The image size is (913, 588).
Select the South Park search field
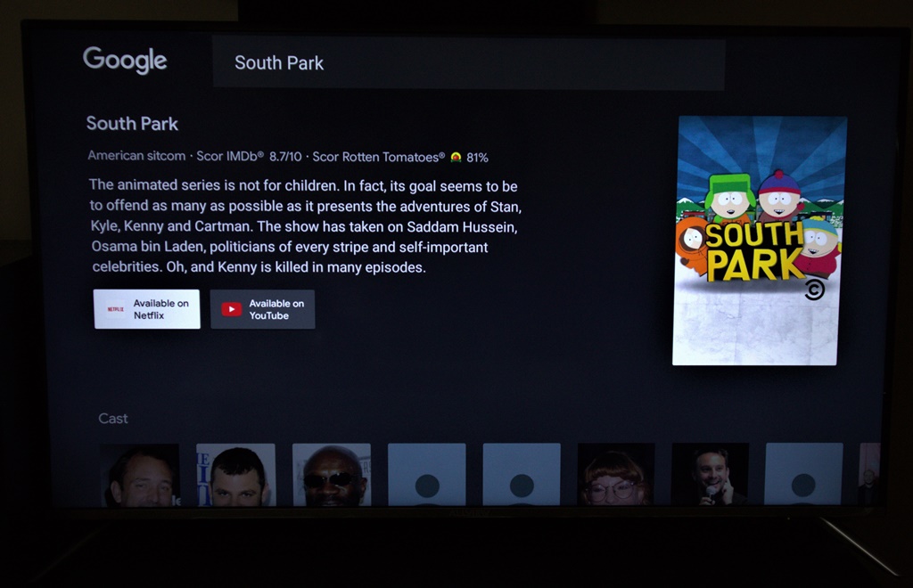click(x=469, y=63)
